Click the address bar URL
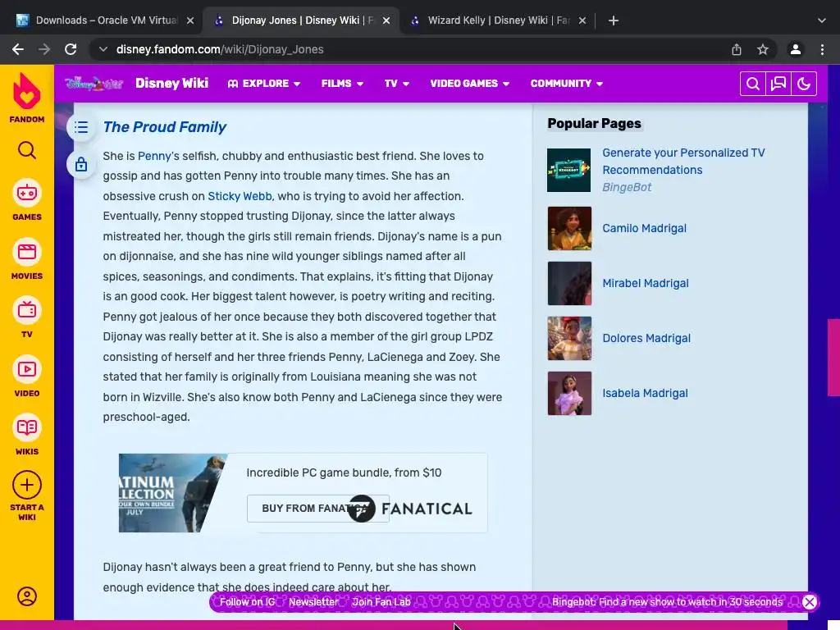 [x=220, y=49]
